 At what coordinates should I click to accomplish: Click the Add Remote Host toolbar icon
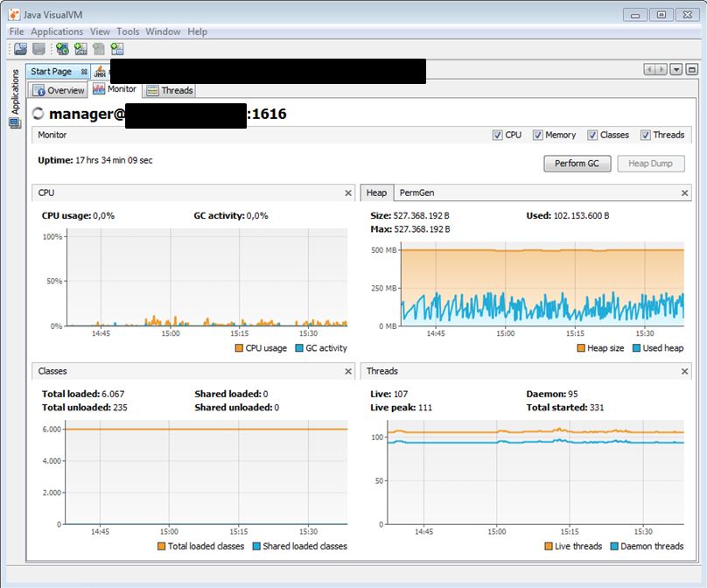(62, 49)
